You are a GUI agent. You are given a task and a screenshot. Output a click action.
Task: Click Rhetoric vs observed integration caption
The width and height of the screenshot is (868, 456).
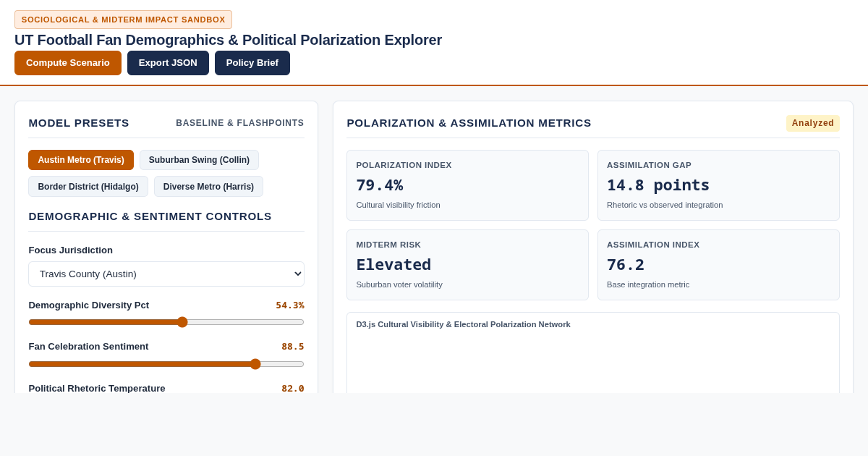coord(665,205)
